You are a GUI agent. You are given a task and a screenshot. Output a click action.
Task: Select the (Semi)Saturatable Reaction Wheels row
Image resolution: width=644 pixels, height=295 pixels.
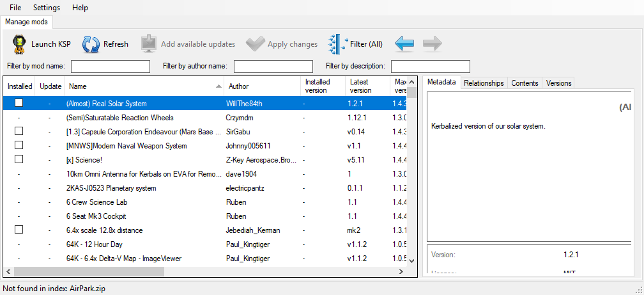coord(205,118)
